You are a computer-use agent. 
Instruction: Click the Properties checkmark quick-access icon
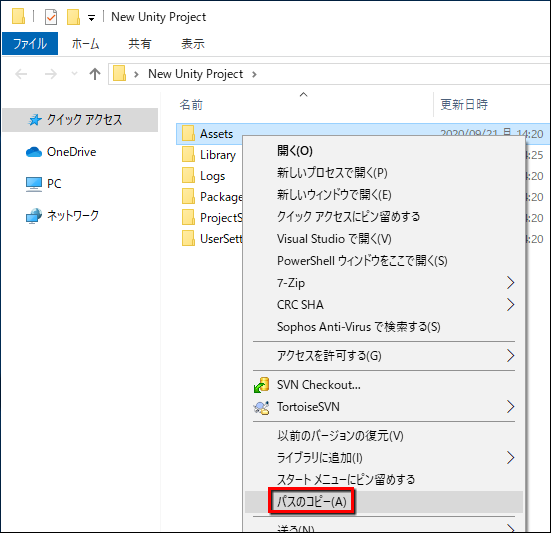point(51,17)
